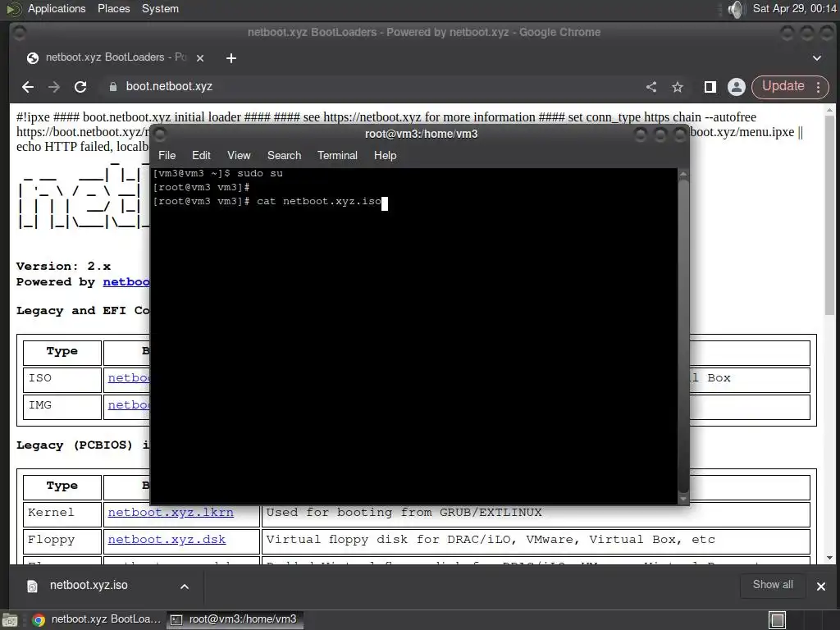Open netboot.xyz.lkrn link

click(x=171, y=512)
